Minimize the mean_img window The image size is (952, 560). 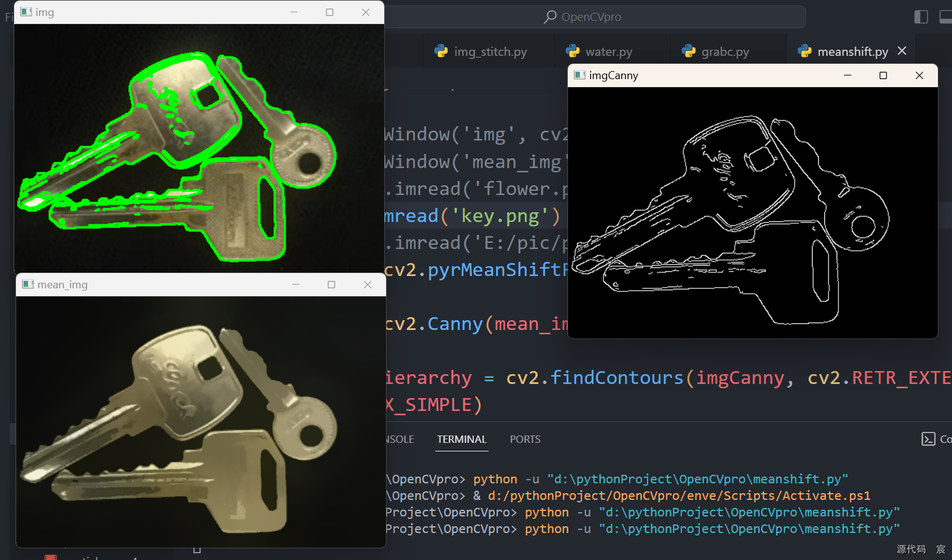point(296,285)
